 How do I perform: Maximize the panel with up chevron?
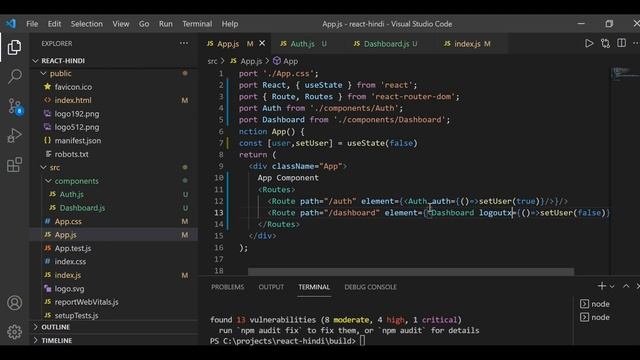[626, 286]
